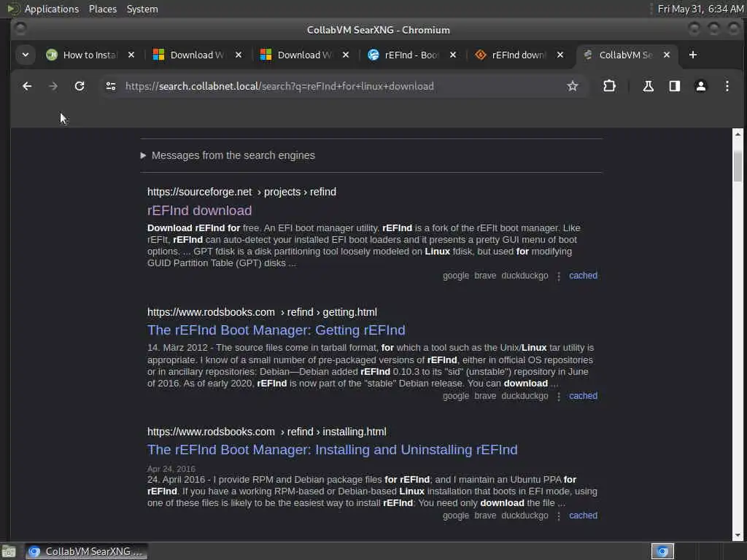Click 'google' engine label under sourceforge result
Screen dimensions: 747x560
tap(455, 276)
